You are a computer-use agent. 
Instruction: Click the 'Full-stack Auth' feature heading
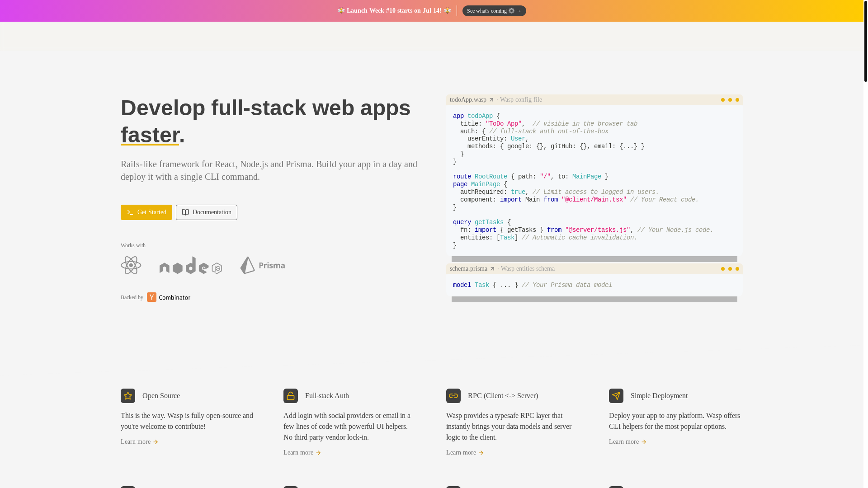(327, 396)
